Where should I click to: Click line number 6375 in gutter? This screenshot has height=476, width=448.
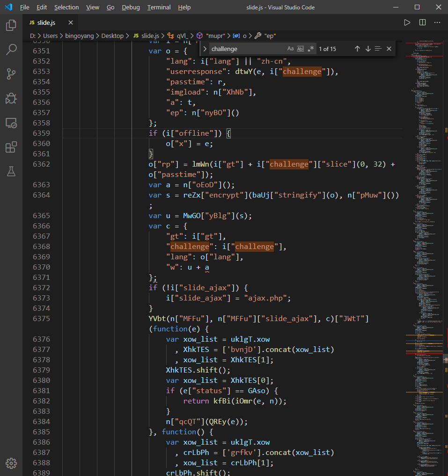41,318
